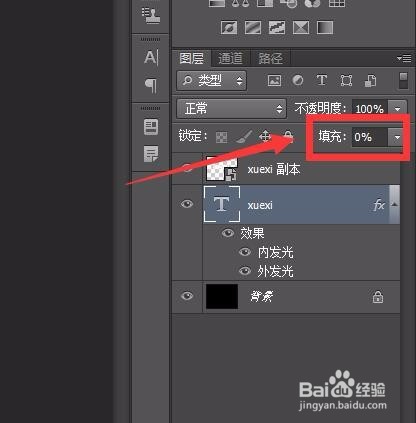416x423 pixels.
Task: Select the layer named xuexi
Action: click(x=260, y=205)
